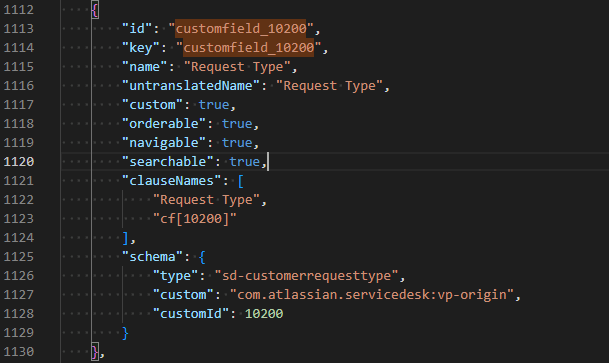This screenshot has width=609, height=363.
Task: Click the true value after "searchable"
Action: click(x=245, y=162)
